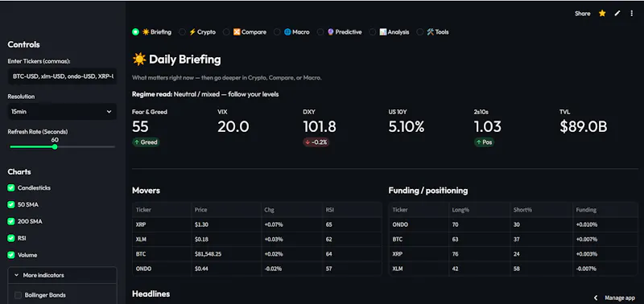Uncheck the Volume checkbox

[x=11, y=255]
